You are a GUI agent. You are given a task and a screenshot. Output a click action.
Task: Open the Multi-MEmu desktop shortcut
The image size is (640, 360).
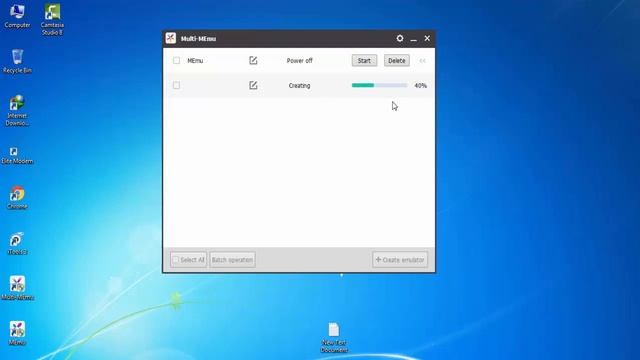(x=17, y=288)
